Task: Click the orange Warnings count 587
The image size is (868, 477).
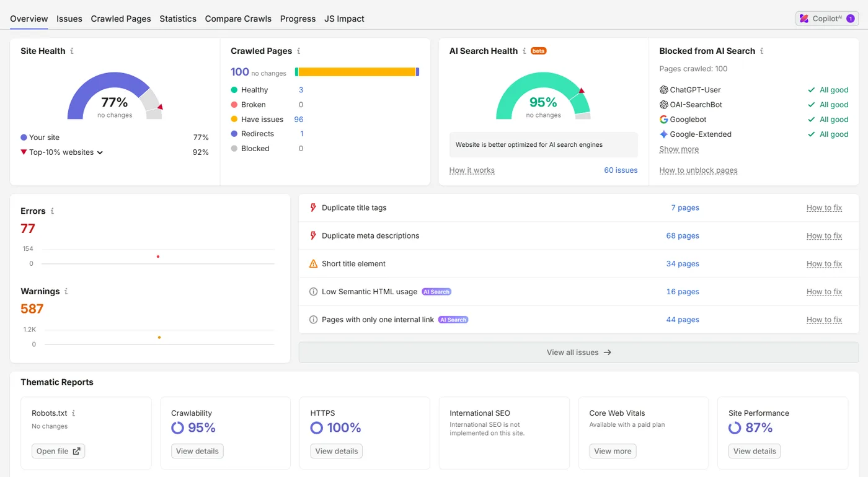Action: click(32, 309)
